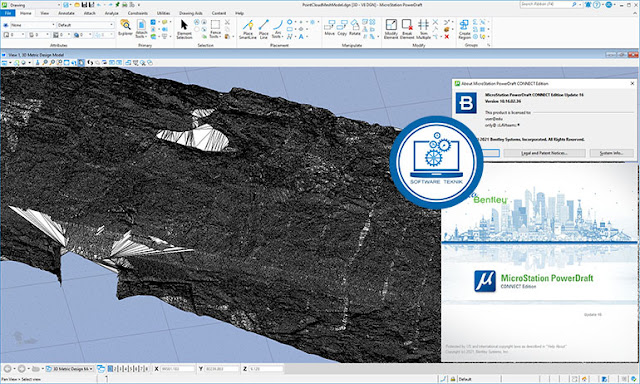Select the Modify Element tool
Screen dimensions: 640x384
[x=391, y=29]
